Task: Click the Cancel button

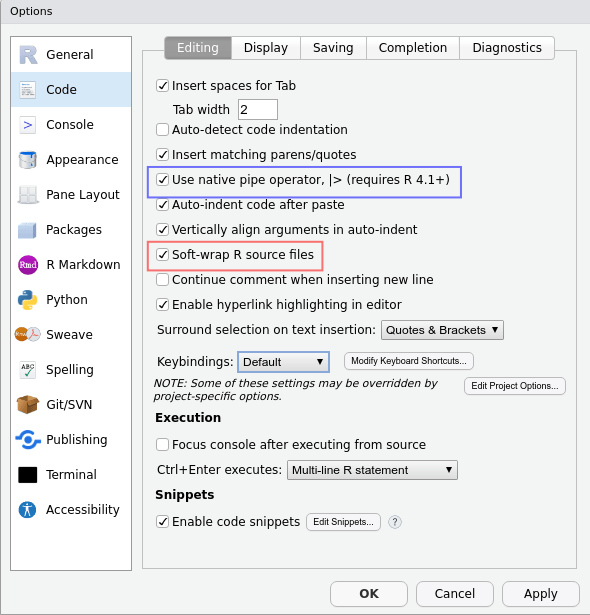Action: point(455,594)
